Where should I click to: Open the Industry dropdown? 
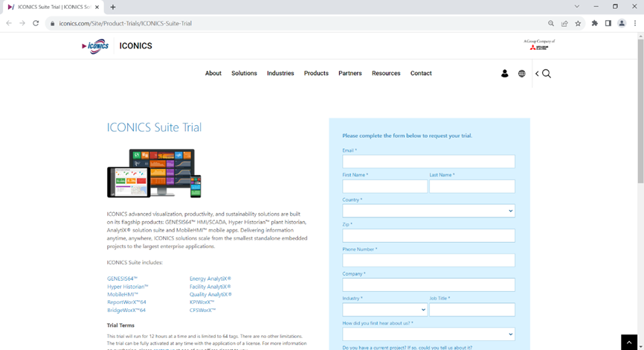click(x=384, y=310)
